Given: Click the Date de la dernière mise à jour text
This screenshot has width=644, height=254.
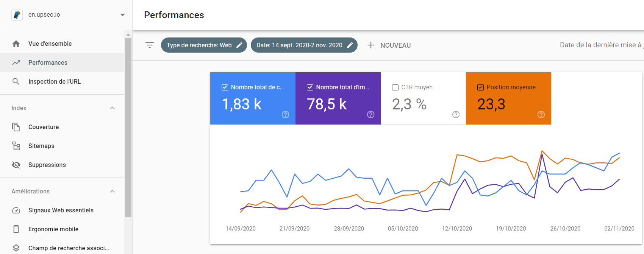Looking at the screenshot, I should coord(602,45).
